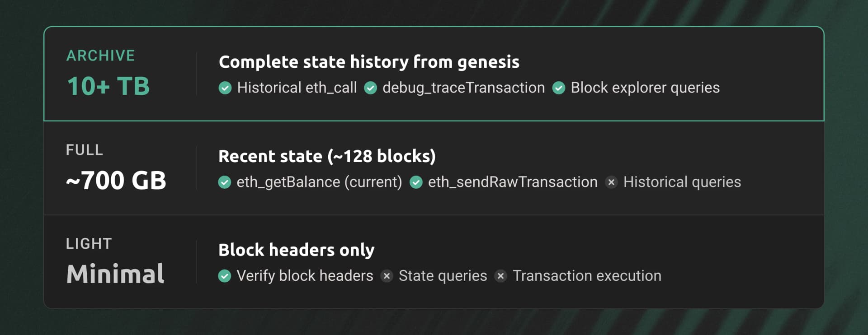Click the check icon before Block explorer queries
868x335 pixels.
[x=559, y=88]
